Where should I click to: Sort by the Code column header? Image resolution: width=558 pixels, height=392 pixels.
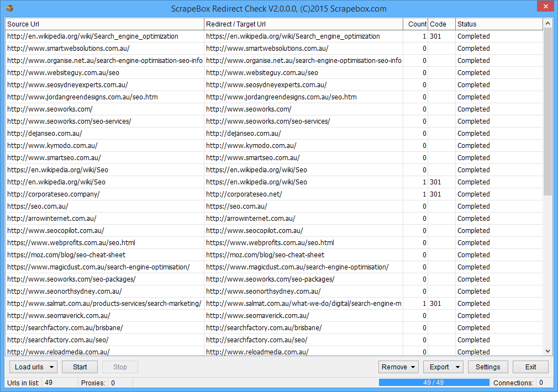(441, 24)
